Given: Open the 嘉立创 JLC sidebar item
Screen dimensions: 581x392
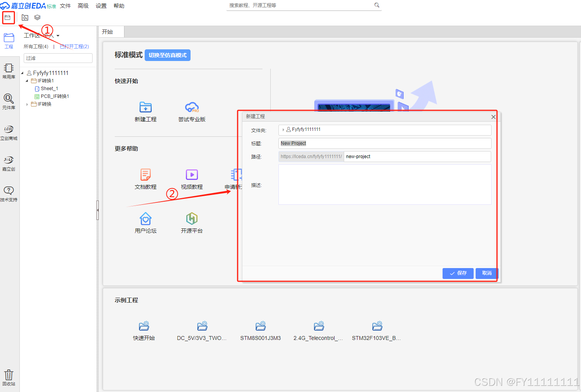Looking at the screenshot, I should (x=9, y=164).
